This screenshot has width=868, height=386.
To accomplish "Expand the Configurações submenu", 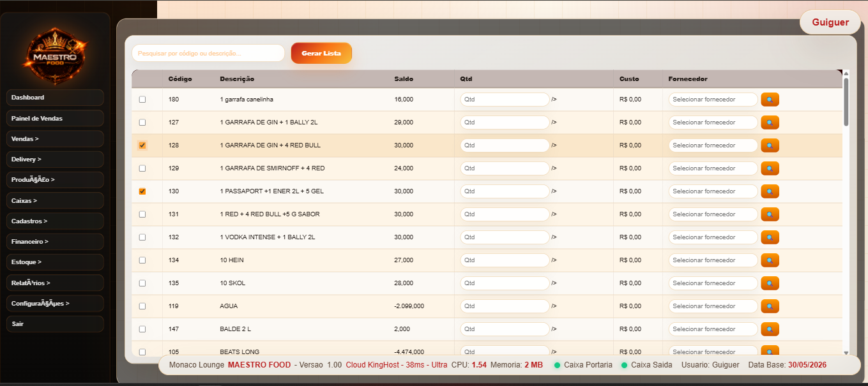I will [x=55, y=304].
